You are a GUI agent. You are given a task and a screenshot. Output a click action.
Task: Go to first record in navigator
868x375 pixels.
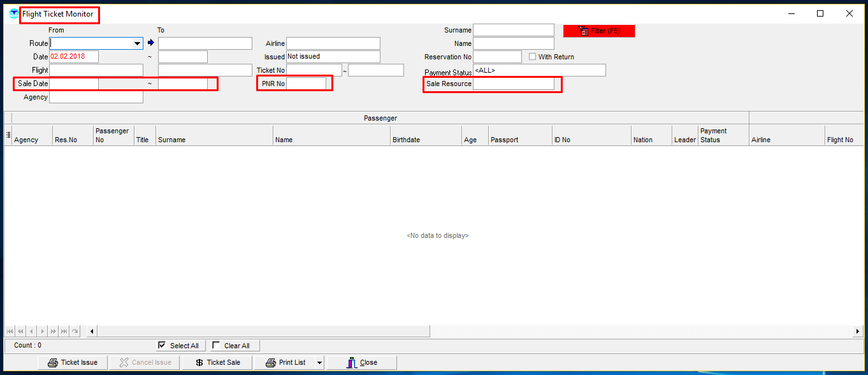pos(10,331)
